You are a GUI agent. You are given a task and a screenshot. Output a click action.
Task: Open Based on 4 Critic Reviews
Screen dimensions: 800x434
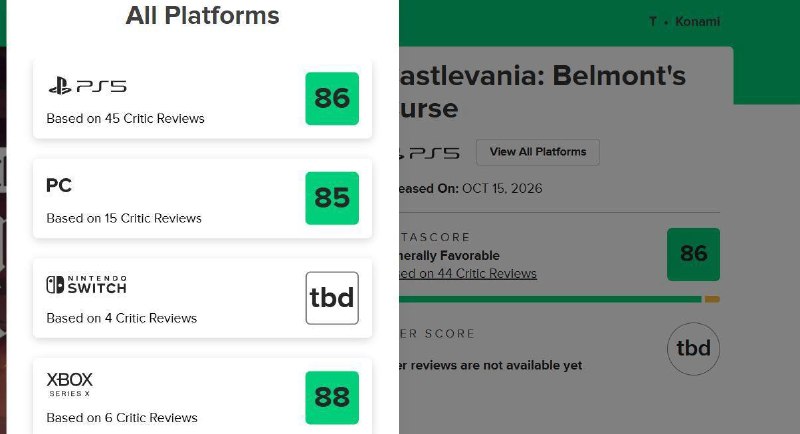click(121, 318)
